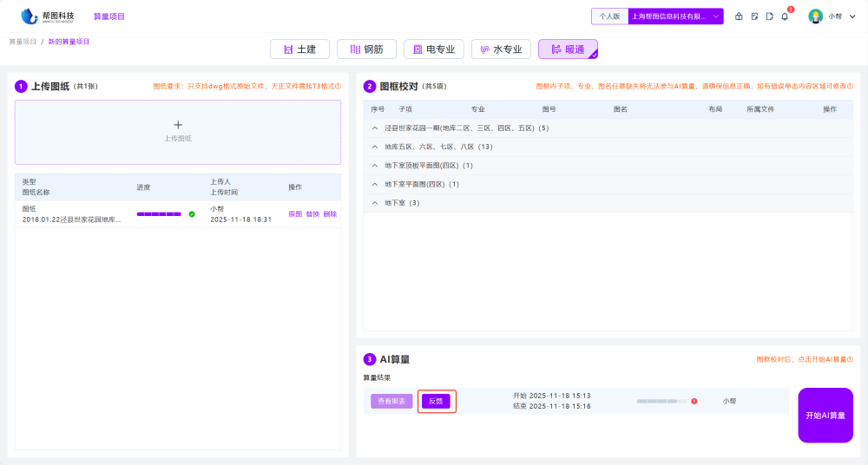
Task: Click the green upload success checkmark
Action: point(192,214)
